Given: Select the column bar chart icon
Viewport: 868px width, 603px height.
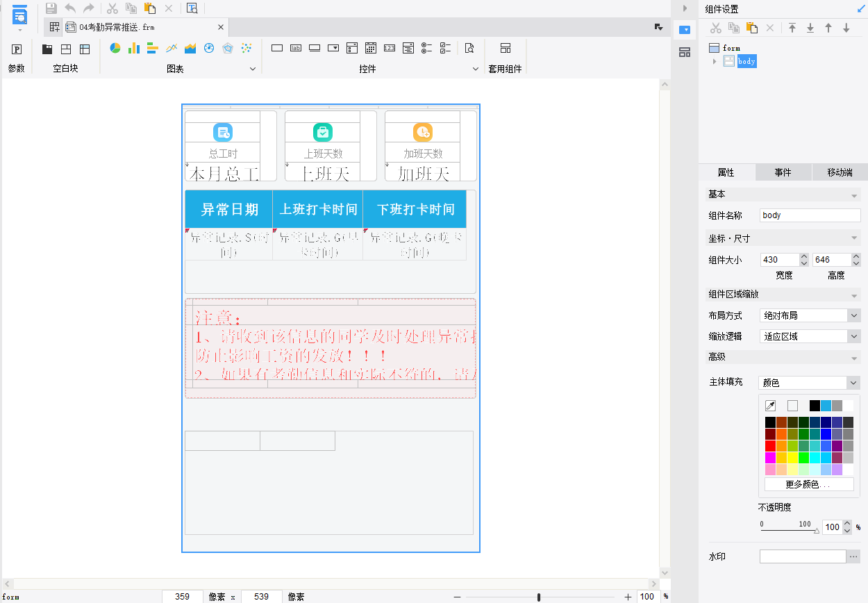Looking at the screenshot, I should point(134,48).
